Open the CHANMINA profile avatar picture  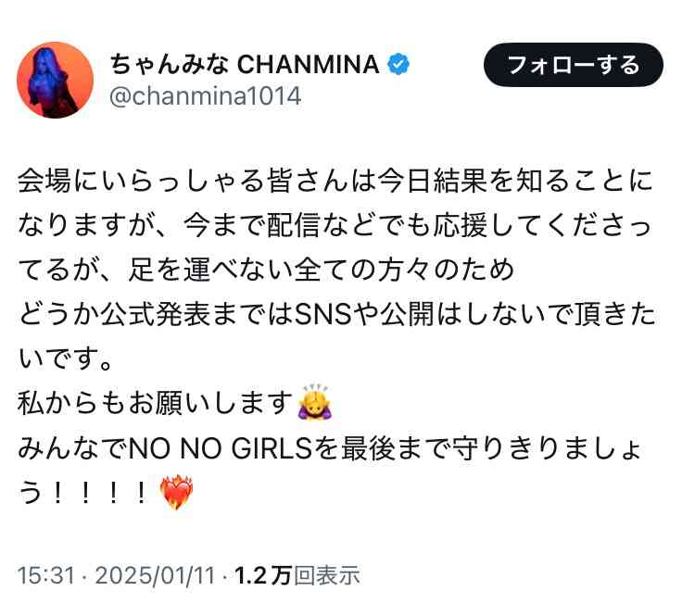coord(55,80)
